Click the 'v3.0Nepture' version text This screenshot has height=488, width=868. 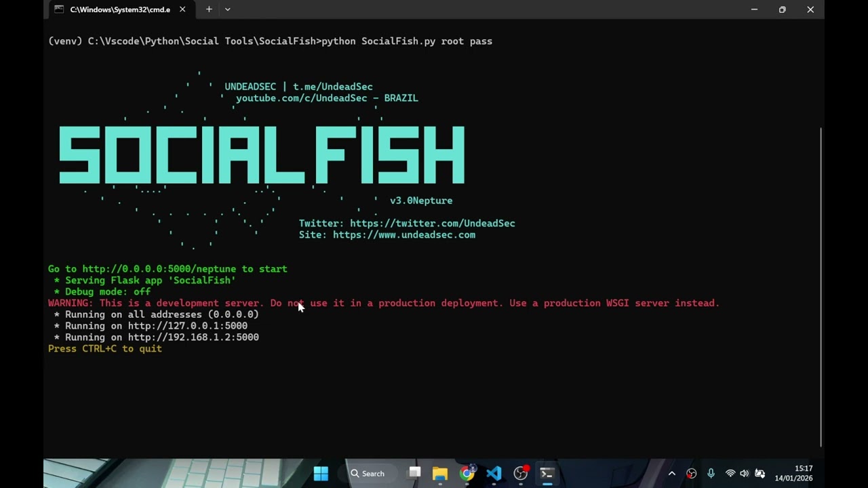coord(421,201)
